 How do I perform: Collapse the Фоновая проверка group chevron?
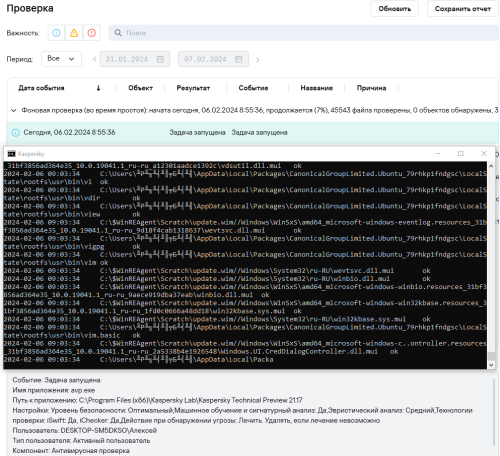pyautogui.click(x=14, y=110)
